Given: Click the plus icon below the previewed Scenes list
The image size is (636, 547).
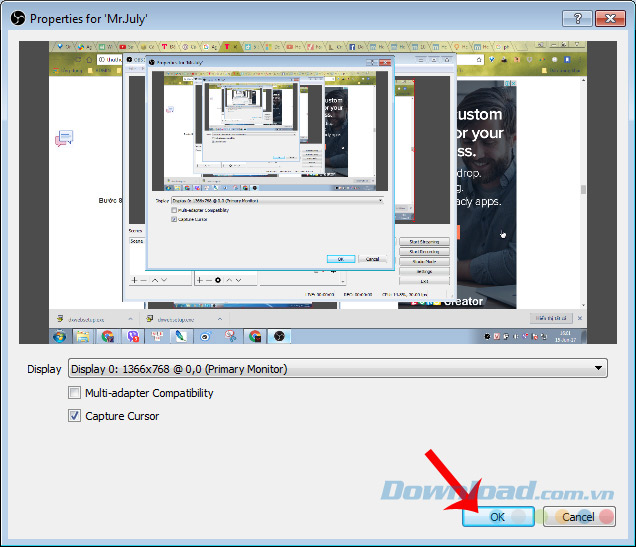Looking at the screenshot, I should 135,280.
